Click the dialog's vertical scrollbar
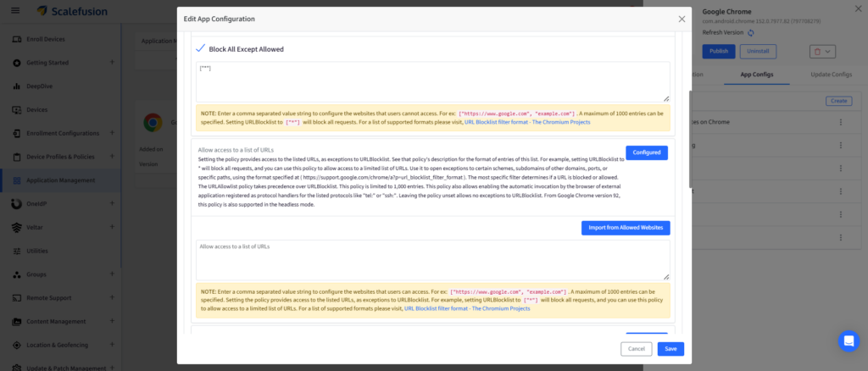Image resolution: width=868 pixels, height=371 pixels. click(x=690, y=139)
